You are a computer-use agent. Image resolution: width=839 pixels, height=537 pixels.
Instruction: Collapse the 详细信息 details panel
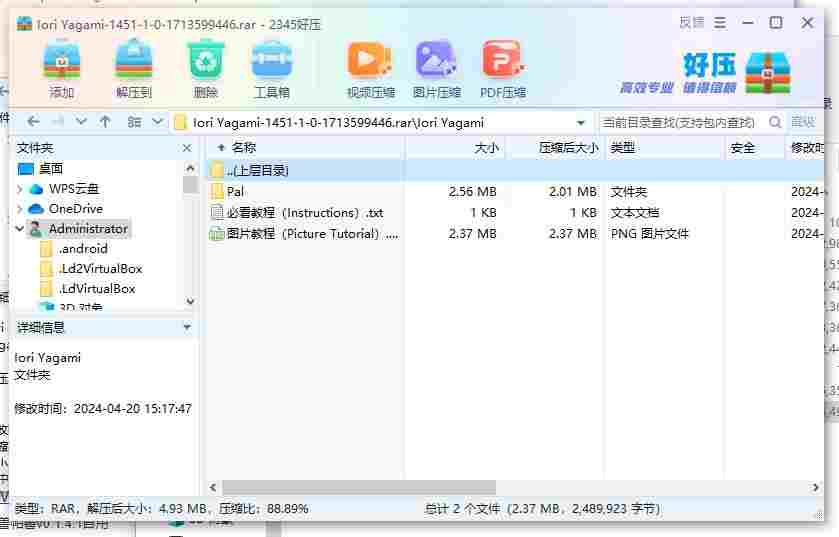[x=187, y=327]
